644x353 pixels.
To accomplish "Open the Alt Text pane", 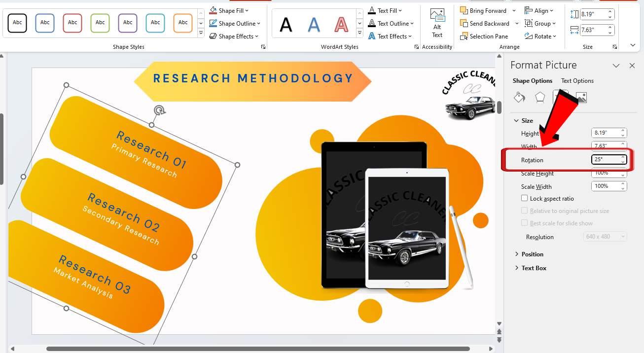I will tap(437, 23).
